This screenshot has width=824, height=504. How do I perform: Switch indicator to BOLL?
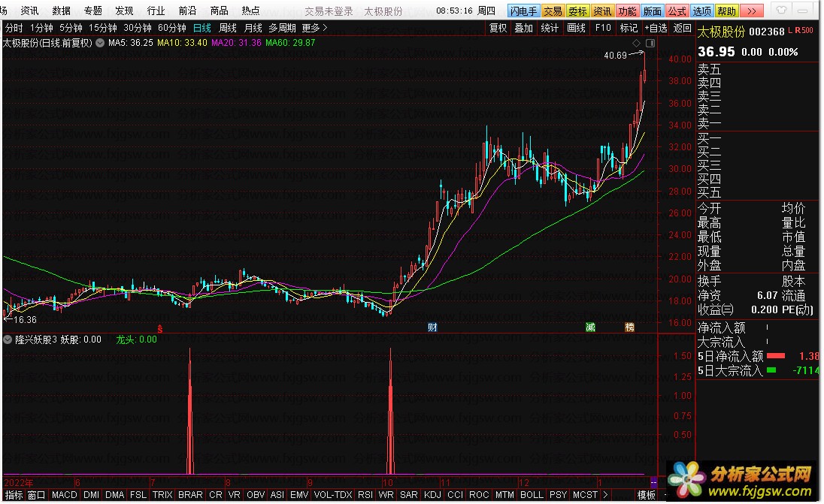pyautogui.click(x=532, y=495)
